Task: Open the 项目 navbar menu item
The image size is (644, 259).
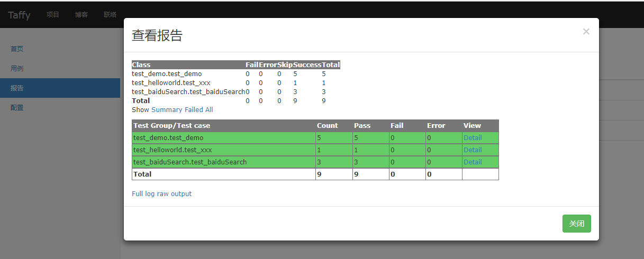Action: coord(53,15)
